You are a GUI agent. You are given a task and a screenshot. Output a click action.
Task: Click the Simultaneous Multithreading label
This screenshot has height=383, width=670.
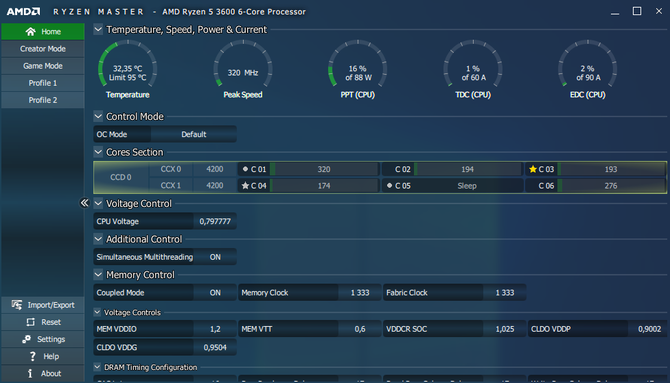[x=144, y=257]
